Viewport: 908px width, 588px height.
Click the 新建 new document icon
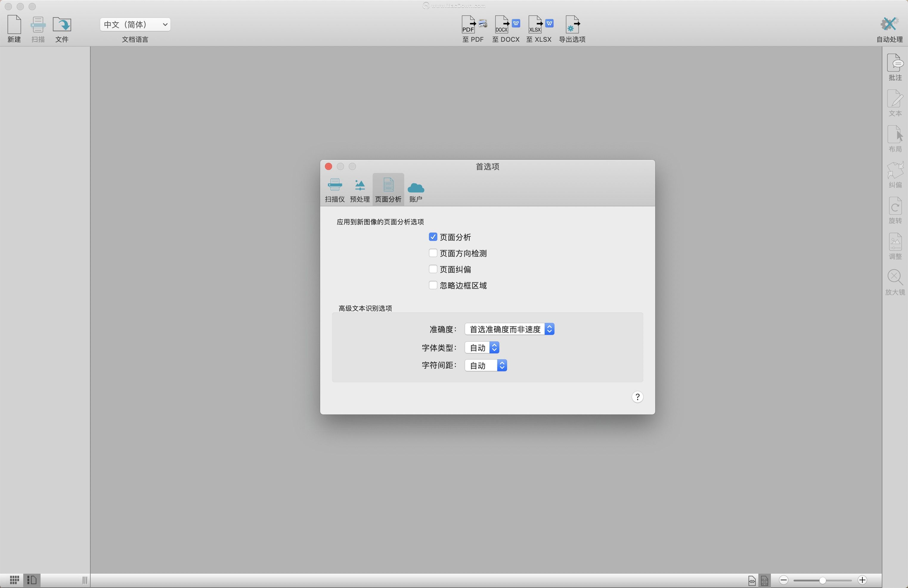14,25
